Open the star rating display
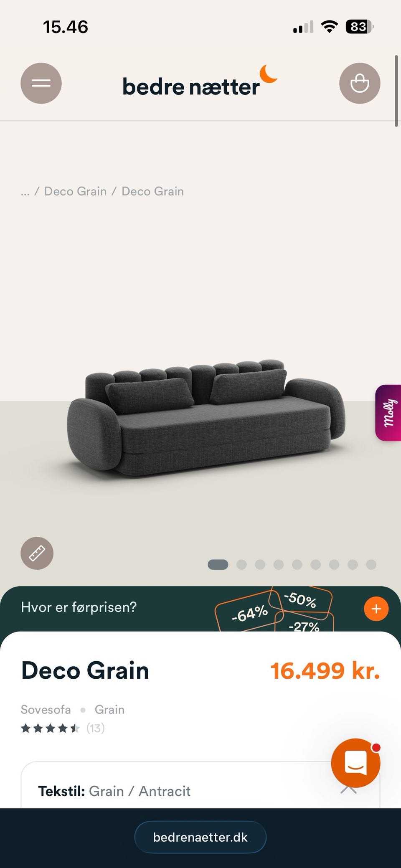Screen dimensions: 401x868 click(x=50, y=728)
